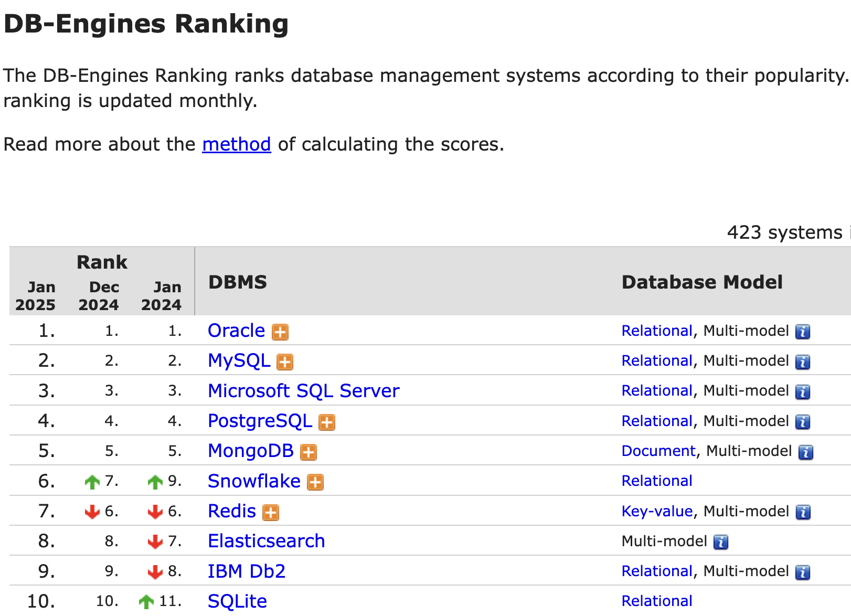Click the Relational link in PostgreSQL's row
851x616 pixels.
click(657, 421)
